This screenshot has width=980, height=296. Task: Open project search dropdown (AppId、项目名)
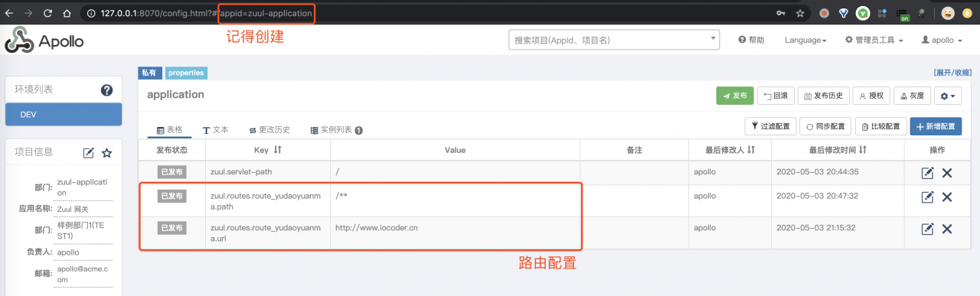point(614,40)
